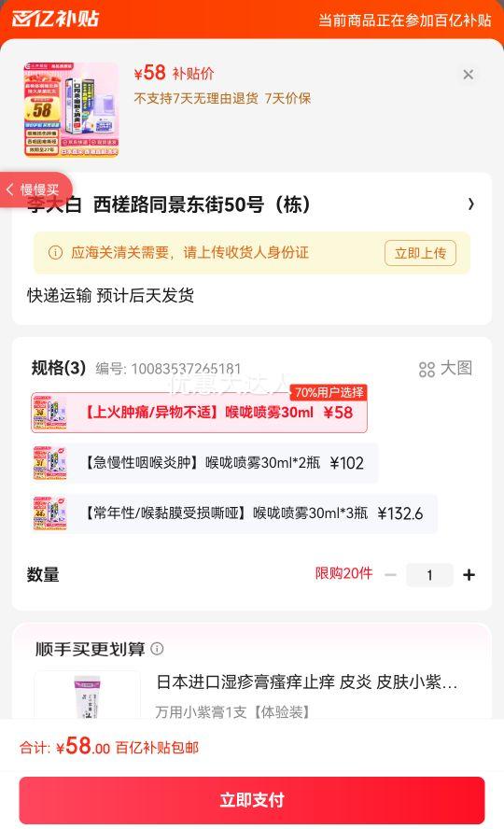
Task: Open the product thumbnail image at top
Action: 71,110
